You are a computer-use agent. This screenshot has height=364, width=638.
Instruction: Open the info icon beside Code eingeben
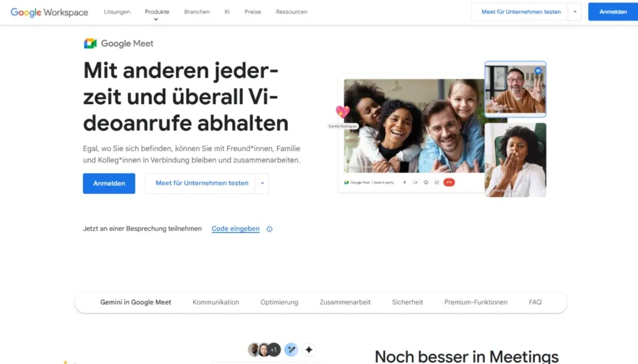(269, 229)
